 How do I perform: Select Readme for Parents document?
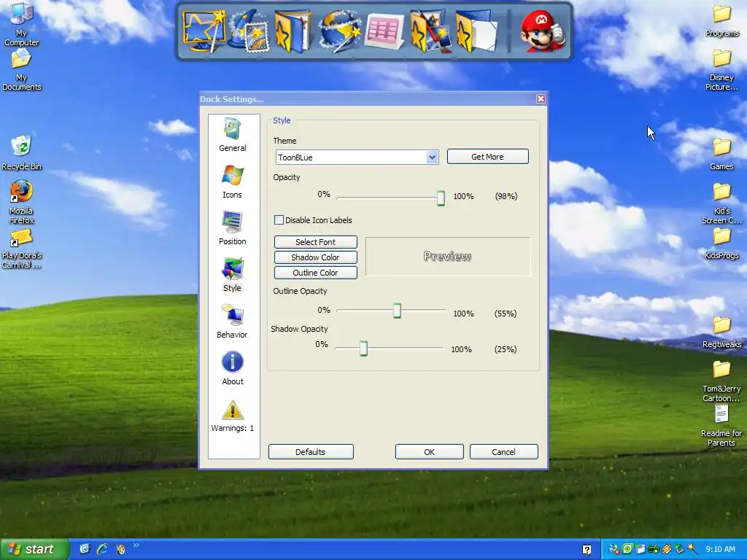click(721, 426)
